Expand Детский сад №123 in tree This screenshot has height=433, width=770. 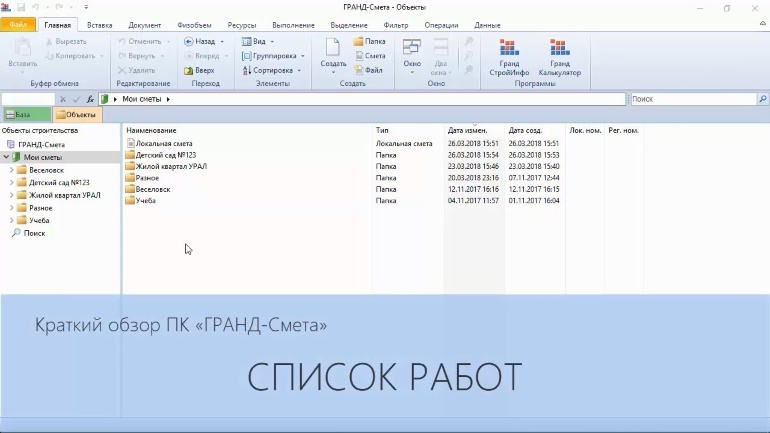(12, 183)
